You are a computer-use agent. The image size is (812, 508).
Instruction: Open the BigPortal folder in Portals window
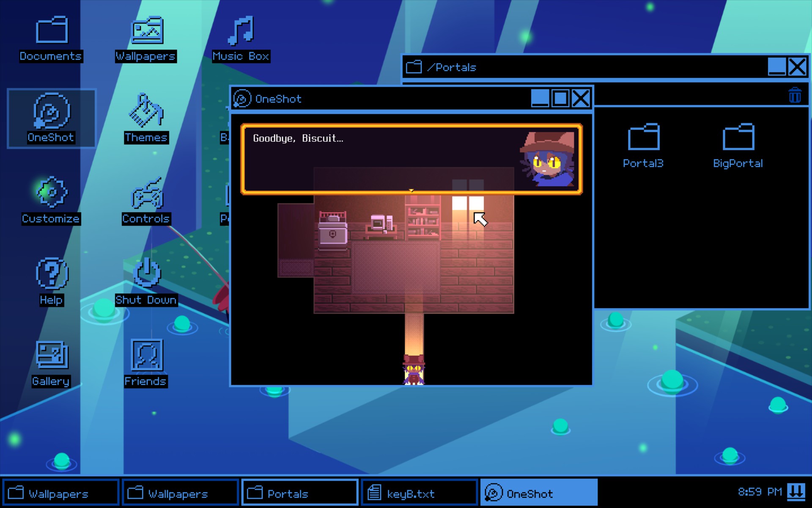tap(738, 146)
